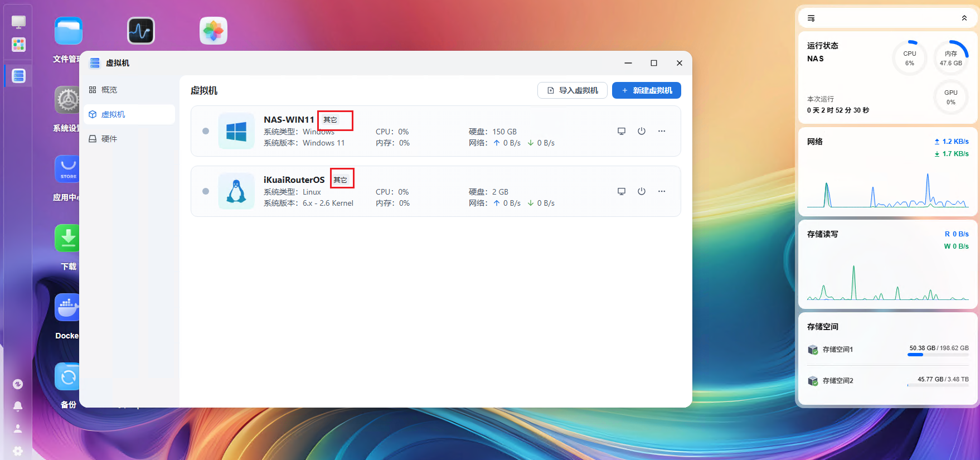Click the "R 0 B/s" read speed value
Viewport: 980px width, 460px height.
click(957, 234)
